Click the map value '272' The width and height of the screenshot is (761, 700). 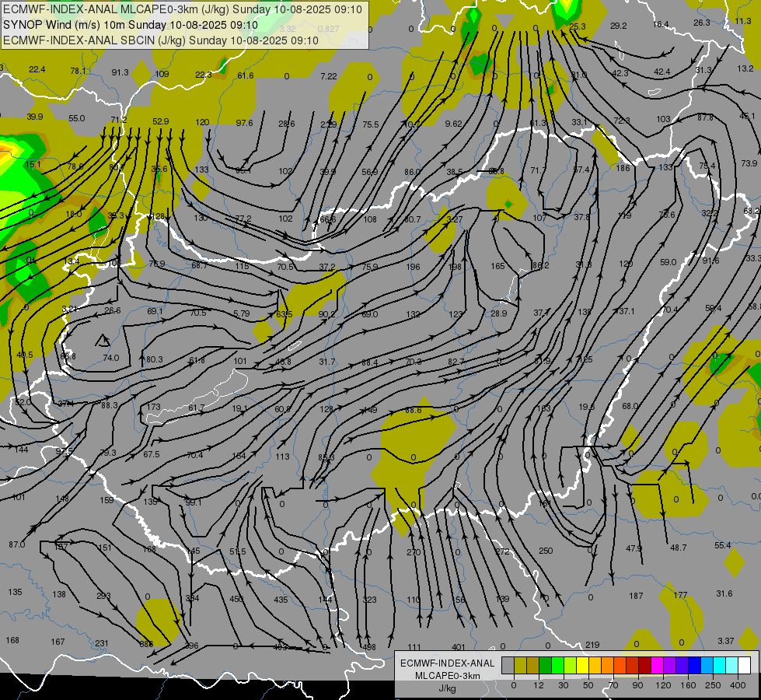point(502,551)
